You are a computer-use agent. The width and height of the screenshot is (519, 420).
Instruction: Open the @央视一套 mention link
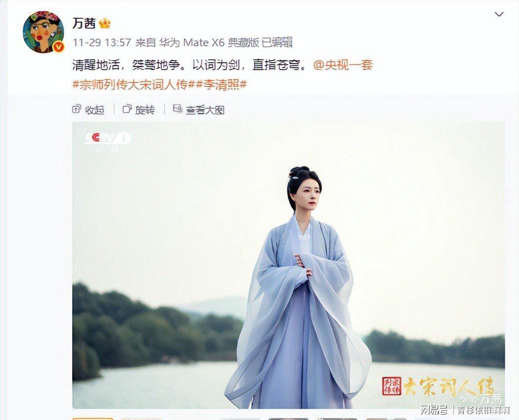pyautogui.click(x=343, y=65)
